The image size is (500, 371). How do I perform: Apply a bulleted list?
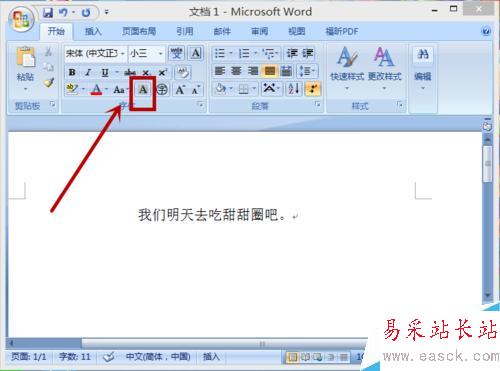coord(219,53)
